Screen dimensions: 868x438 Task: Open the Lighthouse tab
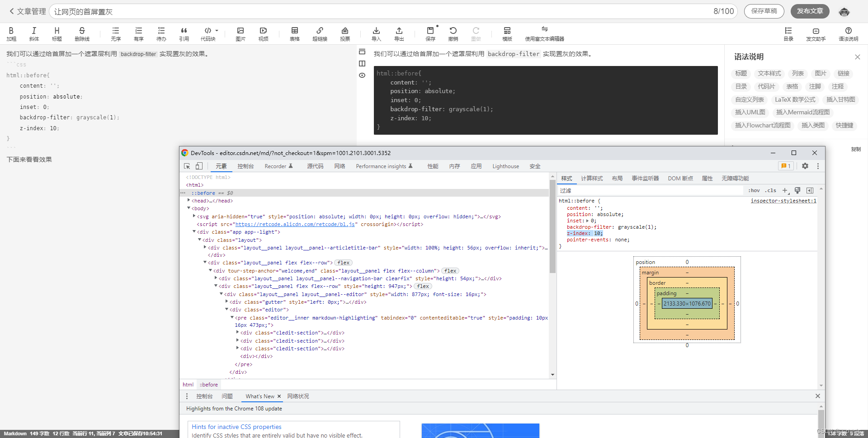click(x=505, y=166)
